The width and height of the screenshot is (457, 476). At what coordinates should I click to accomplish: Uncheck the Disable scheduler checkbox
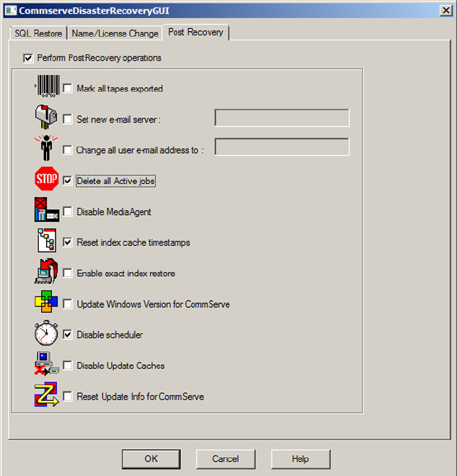coord(67,335)
